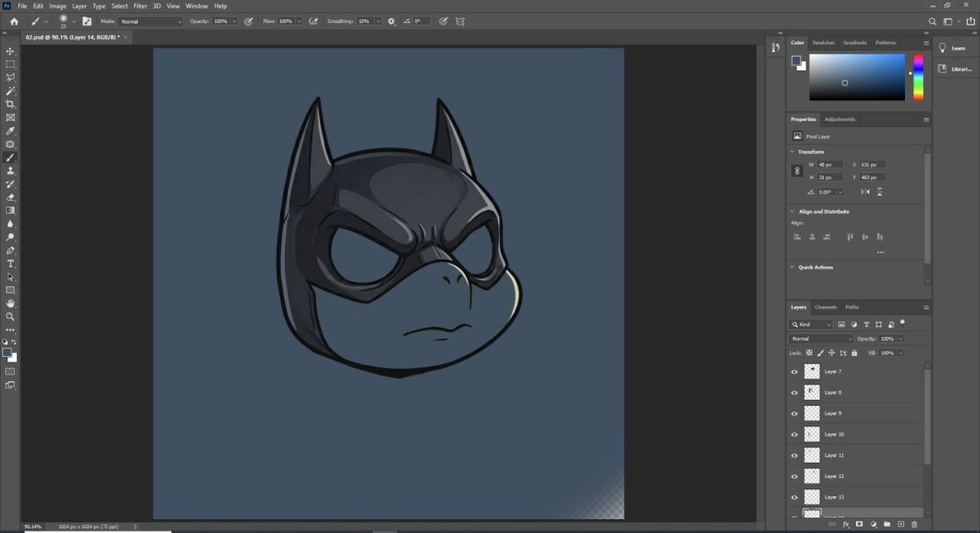The image size is (980, 533).
Task: Open Smoothing value dropdown arrow
Action: (378, 21)
